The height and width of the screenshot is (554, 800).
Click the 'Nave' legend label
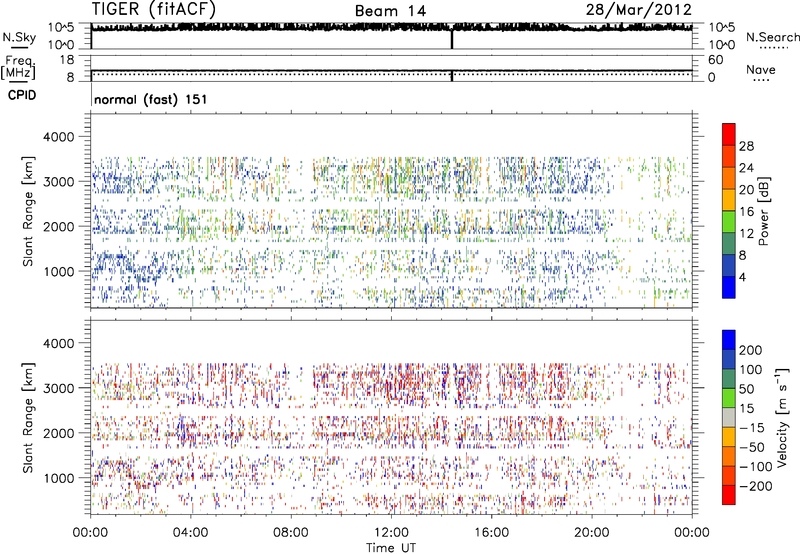click(761, 69)
